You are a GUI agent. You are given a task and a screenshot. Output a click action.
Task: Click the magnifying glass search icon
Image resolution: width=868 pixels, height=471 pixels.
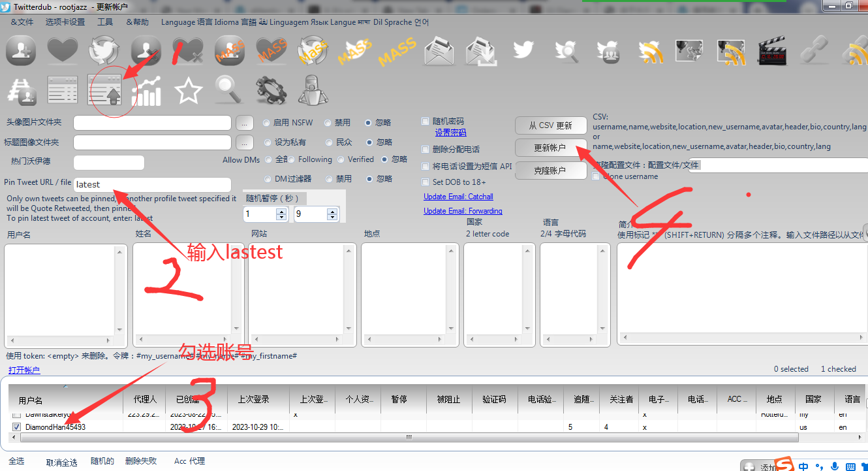[x=228, y=90]
